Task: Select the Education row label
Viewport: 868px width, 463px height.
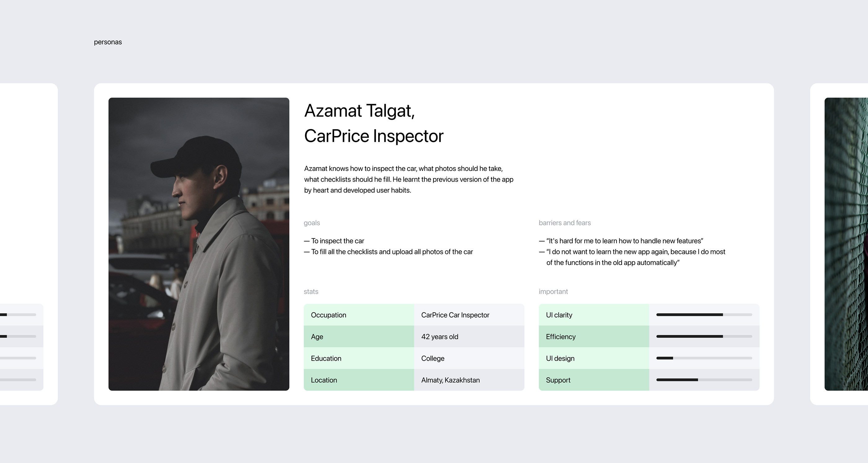Action: coord(326,358)
